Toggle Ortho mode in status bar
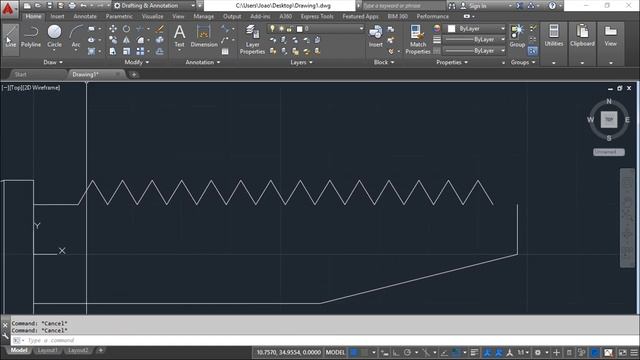The image size is (640, 360). [x=396, y=352]
